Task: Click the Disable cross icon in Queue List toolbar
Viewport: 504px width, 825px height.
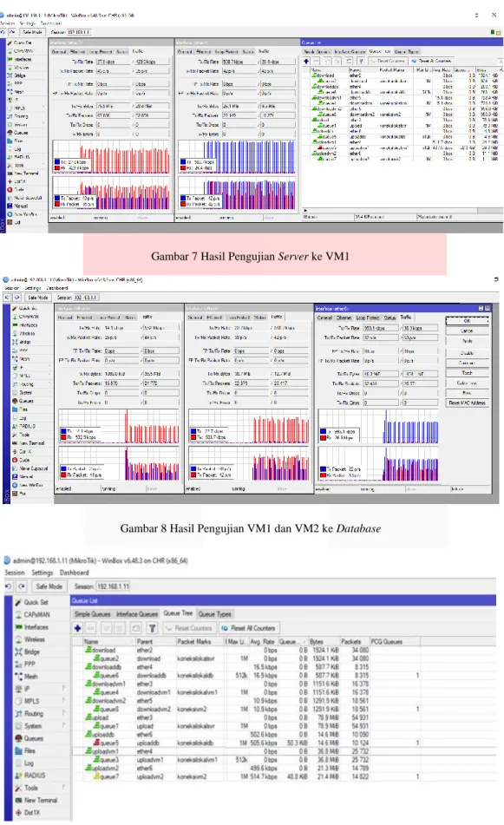Action: [x=121, y=628]
